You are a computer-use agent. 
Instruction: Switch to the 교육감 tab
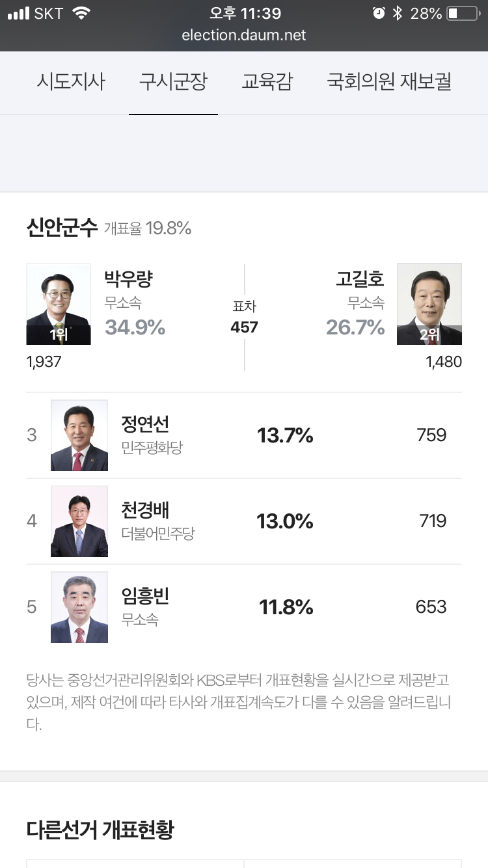[267, 83]
